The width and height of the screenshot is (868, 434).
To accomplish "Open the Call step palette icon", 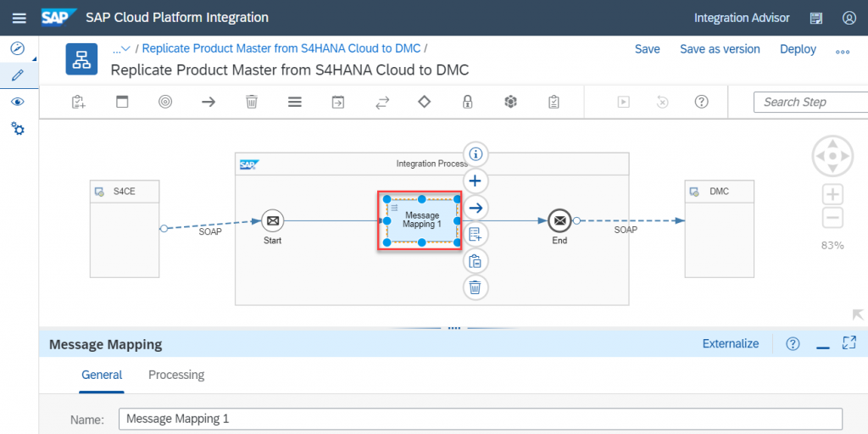I will click(x=337, y=102).
